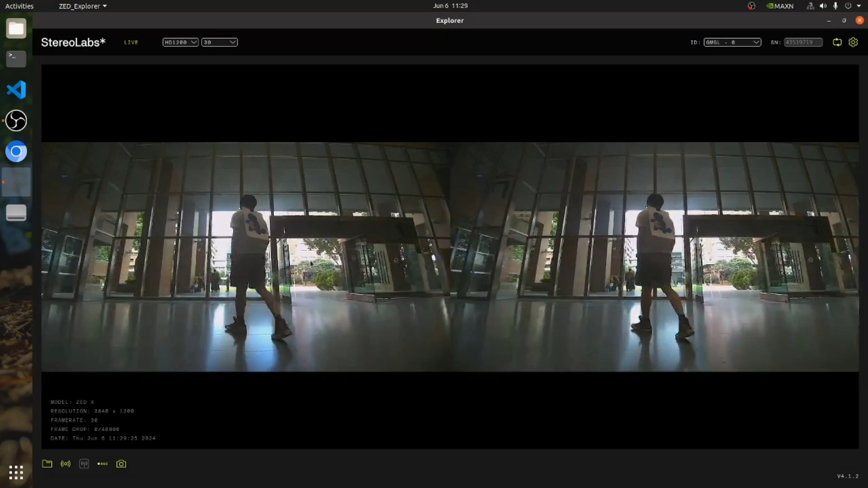This screenshot has height=488, width=868.
Task: Toggle the microphone icon in system tray
Action: coord(835,6)
